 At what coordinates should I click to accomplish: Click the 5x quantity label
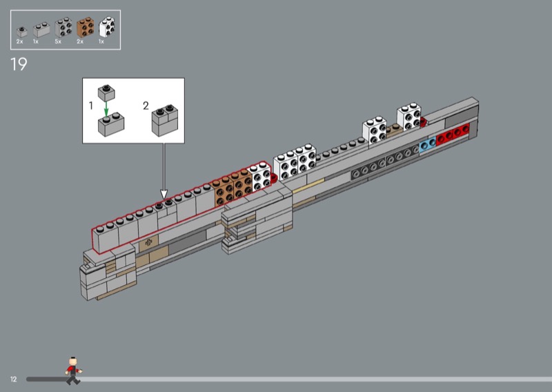pyautogui.click(x=58, y=43)
